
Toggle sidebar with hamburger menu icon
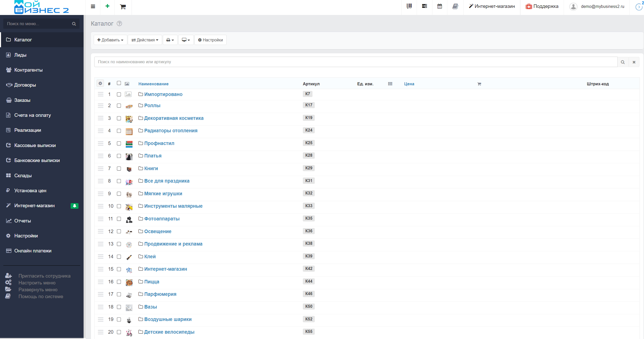93,7
